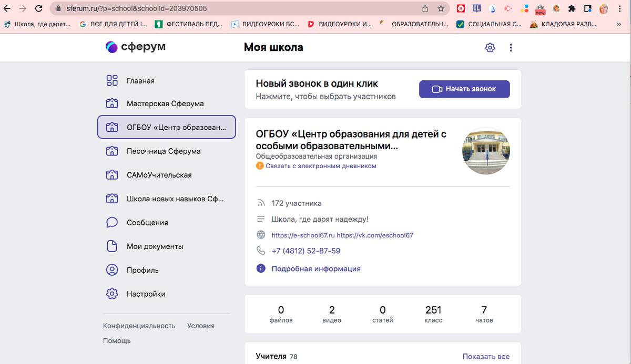631x364 pixels.
Task: Click the Мои документы file icon
Action: coord(112,246)
